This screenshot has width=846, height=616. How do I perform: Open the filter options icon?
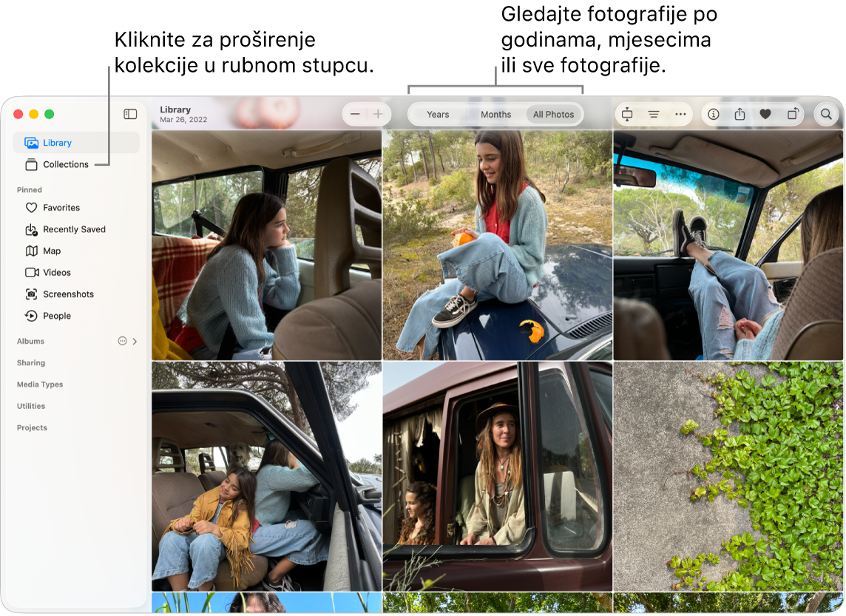[x=654, y=114]
